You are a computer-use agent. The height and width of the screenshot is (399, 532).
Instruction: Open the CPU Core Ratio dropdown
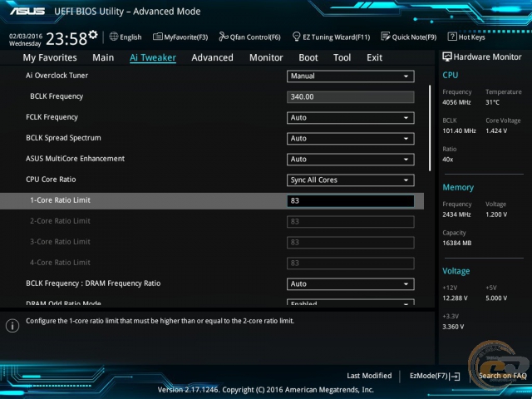[x=351, y=180]
